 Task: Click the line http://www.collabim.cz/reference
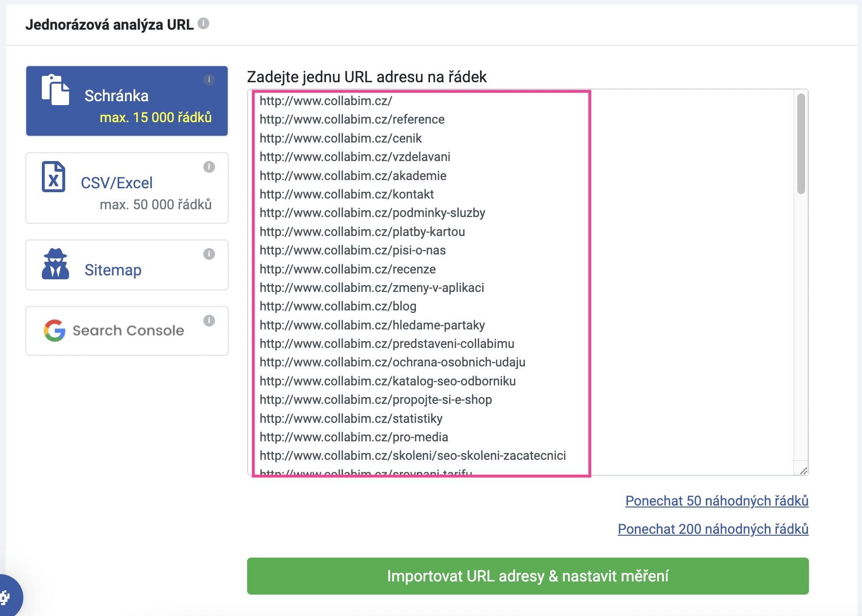tap(352, 119)
